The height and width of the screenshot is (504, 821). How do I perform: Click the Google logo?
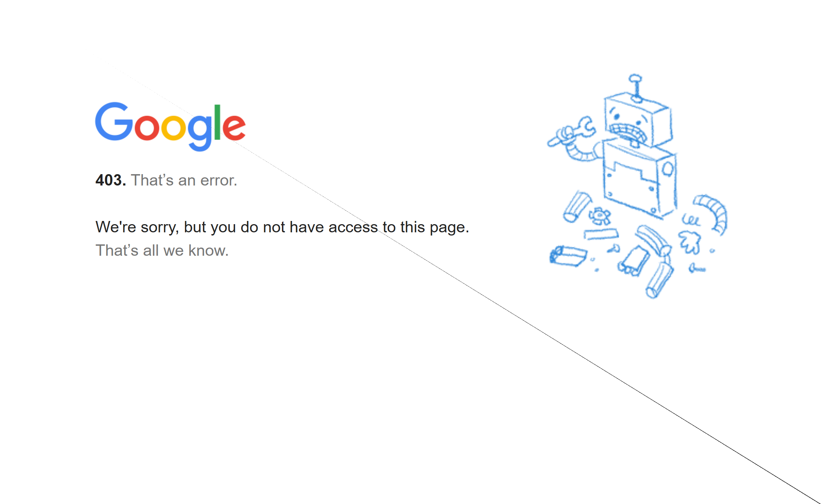pos(170,127)
